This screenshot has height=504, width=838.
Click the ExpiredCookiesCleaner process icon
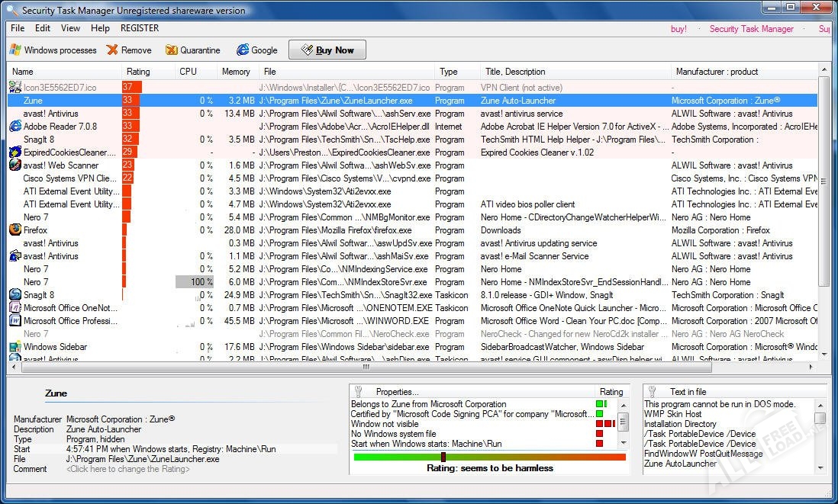click(15, 152)
